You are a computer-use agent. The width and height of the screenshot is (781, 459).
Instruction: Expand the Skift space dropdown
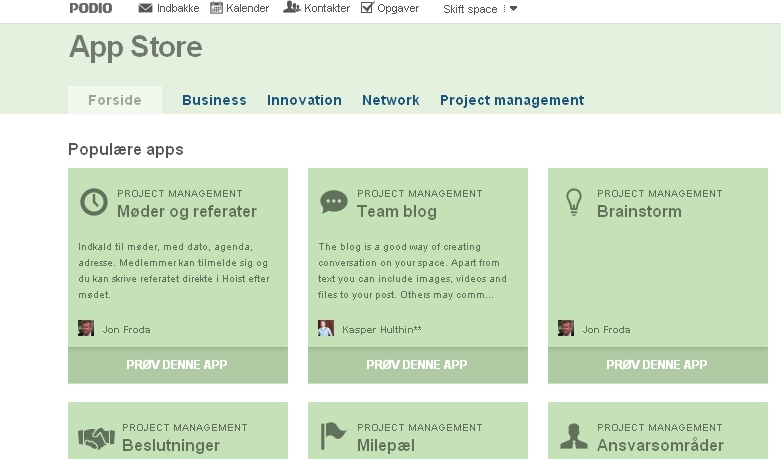(480, 9)
